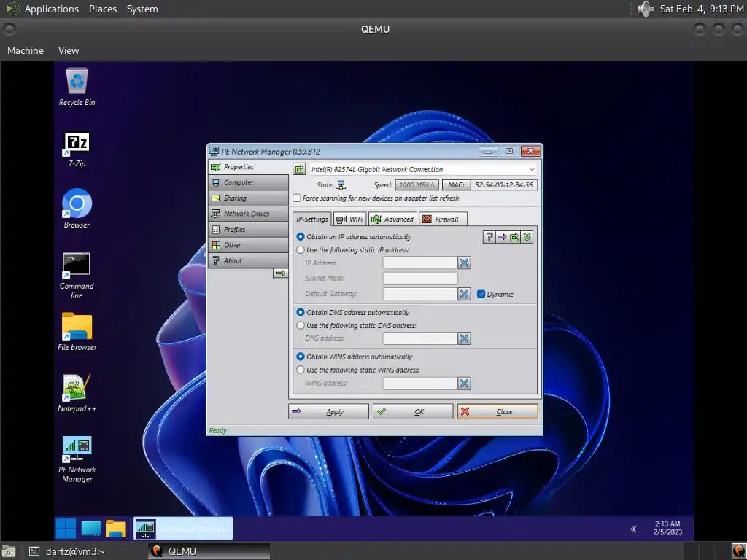Open the Other sidebar section

click(248, 245)
